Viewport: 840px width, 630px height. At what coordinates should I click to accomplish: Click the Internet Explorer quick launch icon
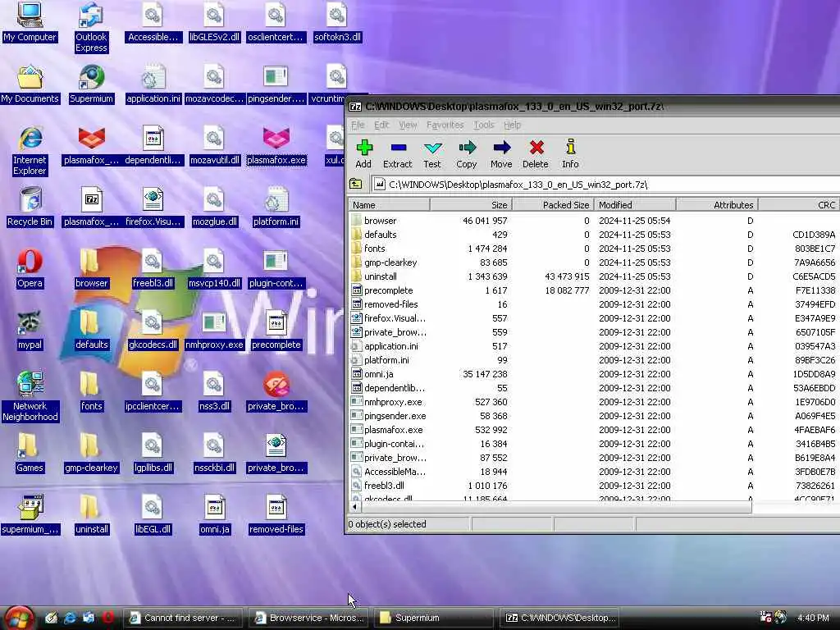point(70,618)
